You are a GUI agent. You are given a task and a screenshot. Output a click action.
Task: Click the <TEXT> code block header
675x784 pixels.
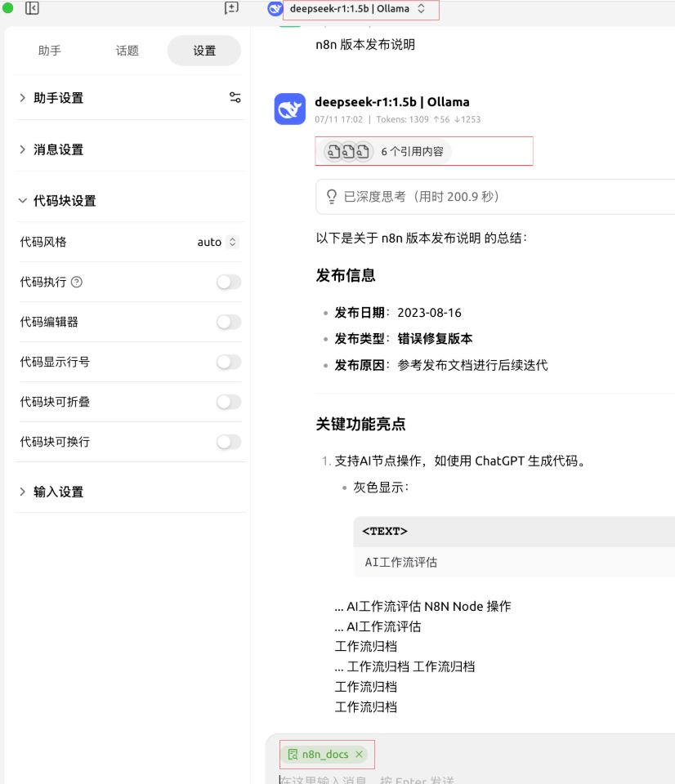pos(514,532)
